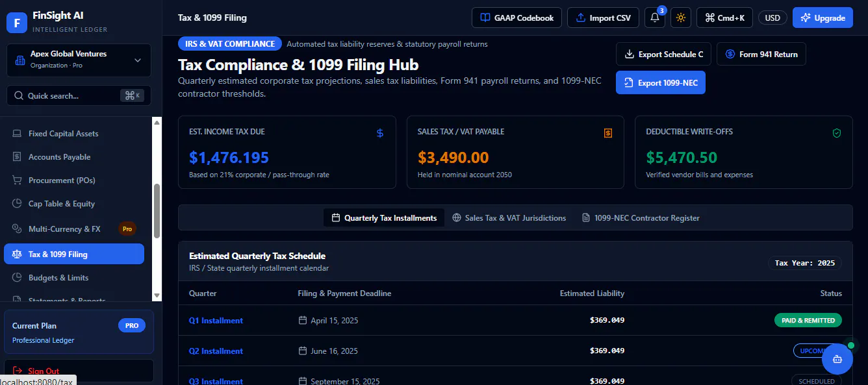The image size is (868, 385).
Task: Open Cap Table & Equity page
Action: pos(74,204)
